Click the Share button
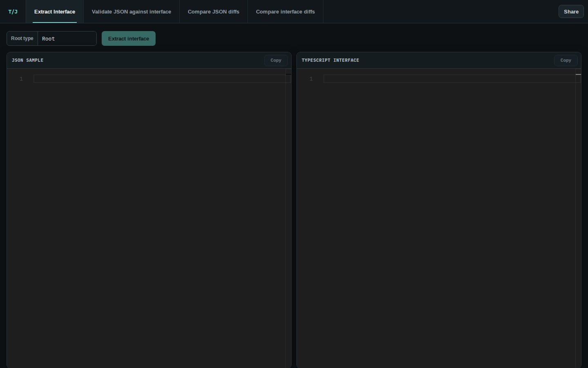The width and height of the screenshot is (588, 368). tap(571, 11)
